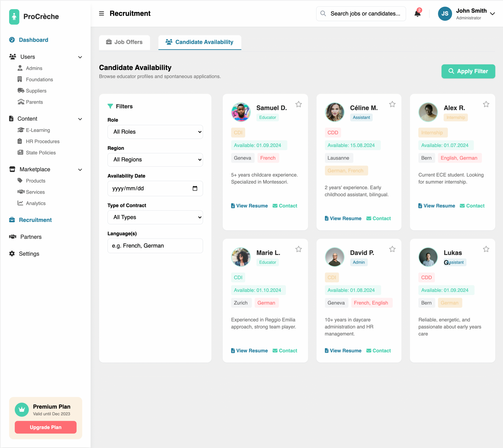Screen dimensions: 503x448
Task: Favorite David P. with the star
Action: (x=392, y=249)
